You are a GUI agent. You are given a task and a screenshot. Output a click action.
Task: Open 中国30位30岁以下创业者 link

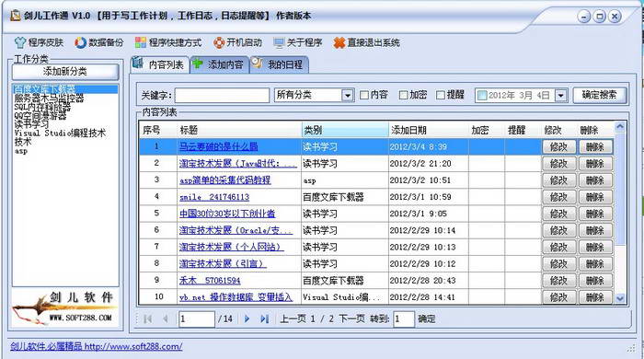(x=227, y=214)
